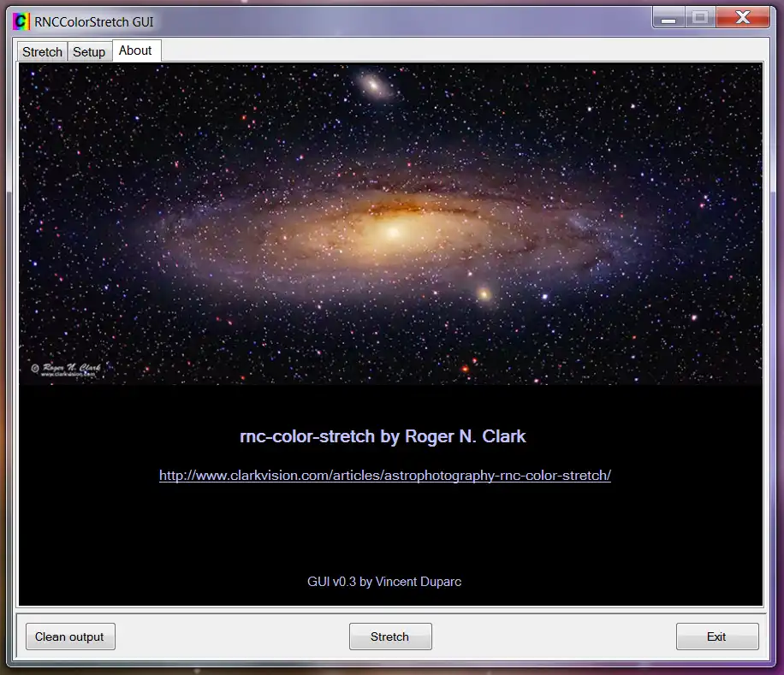The image size is (784, 675).
Task: Click the 'RNCColorStretch GUI' window title
Action: [x=94, y=22]
